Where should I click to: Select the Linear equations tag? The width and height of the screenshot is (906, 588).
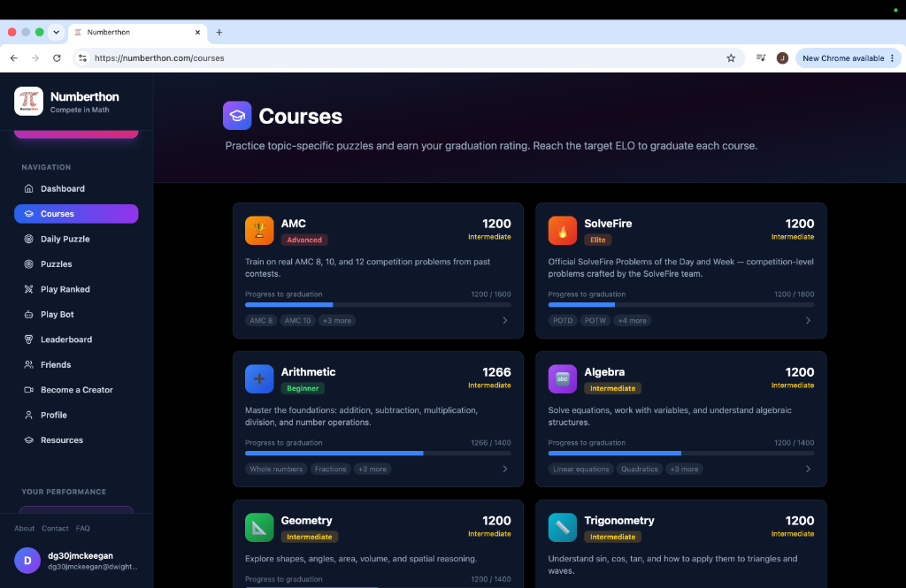pyautogui.click(x=580, y=469)
